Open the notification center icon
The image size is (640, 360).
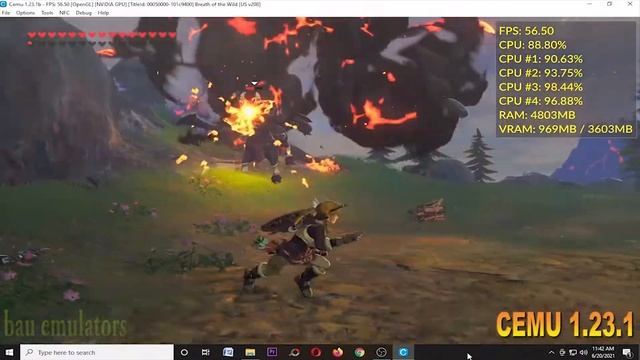click(627, 352)
